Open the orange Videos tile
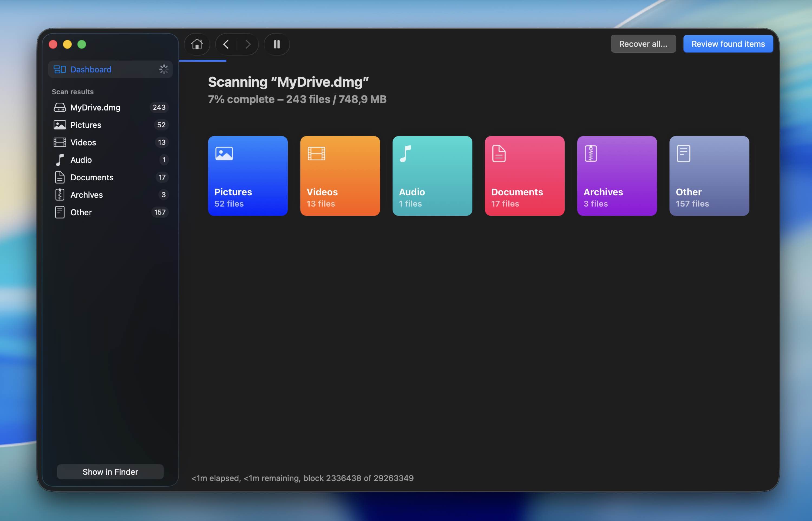812x521 pixels. tap(340, 176)
